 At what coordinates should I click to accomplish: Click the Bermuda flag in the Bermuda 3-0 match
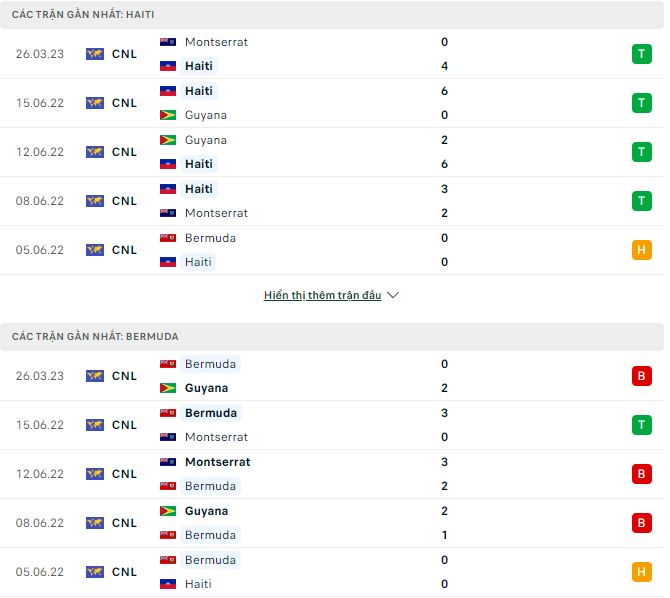[x=168, y=413]
